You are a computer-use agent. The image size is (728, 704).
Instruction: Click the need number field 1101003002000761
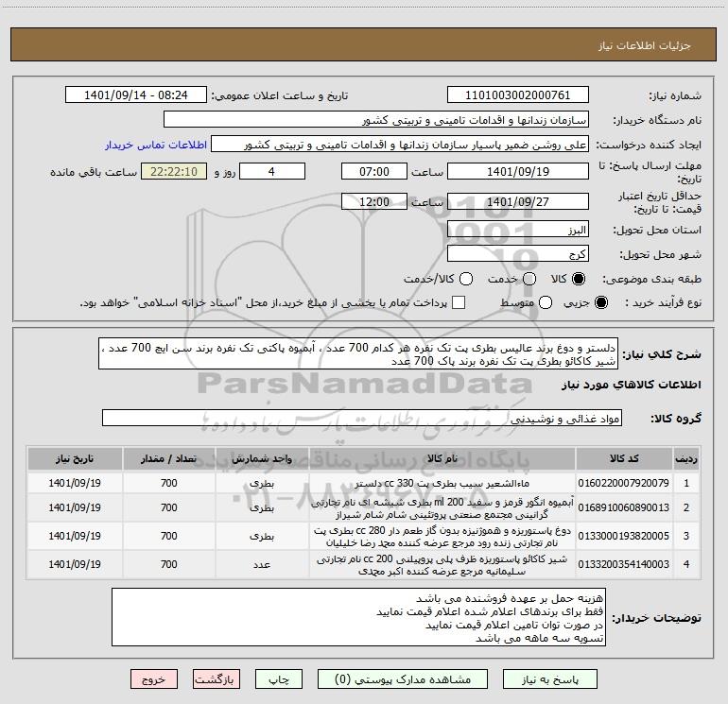(x=518, y=95)
